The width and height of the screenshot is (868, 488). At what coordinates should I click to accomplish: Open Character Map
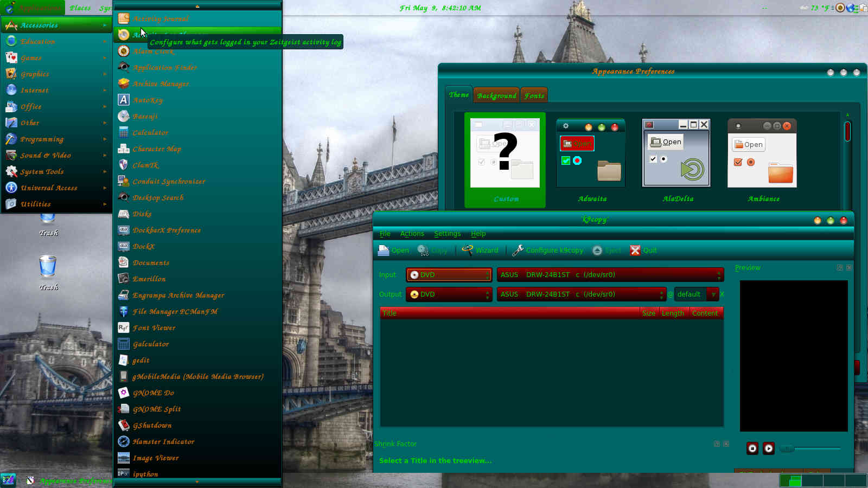[197, 149]
